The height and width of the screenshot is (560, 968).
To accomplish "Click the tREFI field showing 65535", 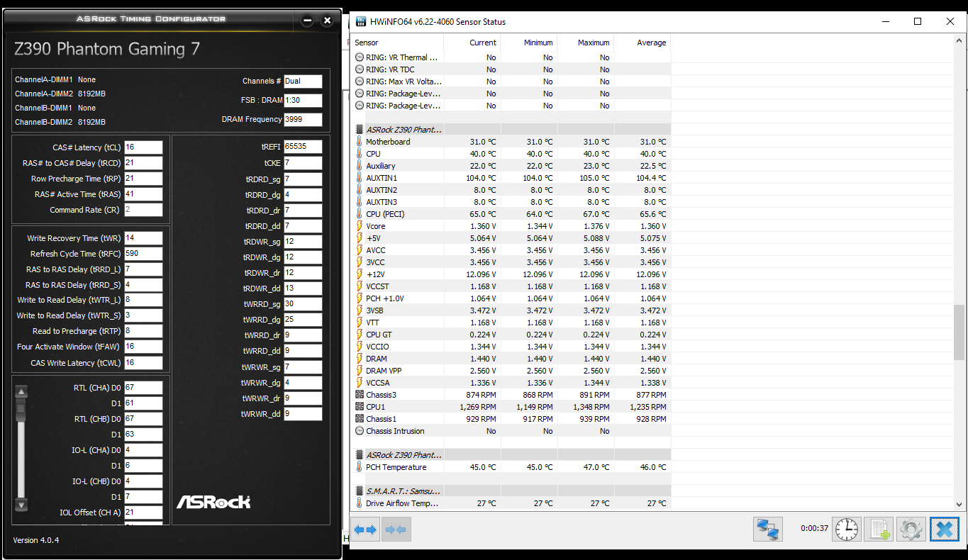I will (x=303, y=147).
